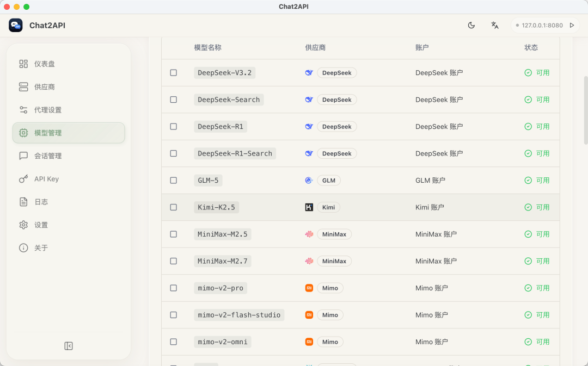Click the Kimi provider icon

[x=309, y=207]
